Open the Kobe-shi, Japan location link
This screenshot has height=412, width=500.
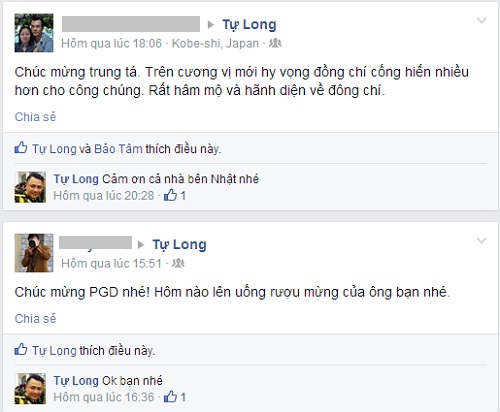coord(215,44)
